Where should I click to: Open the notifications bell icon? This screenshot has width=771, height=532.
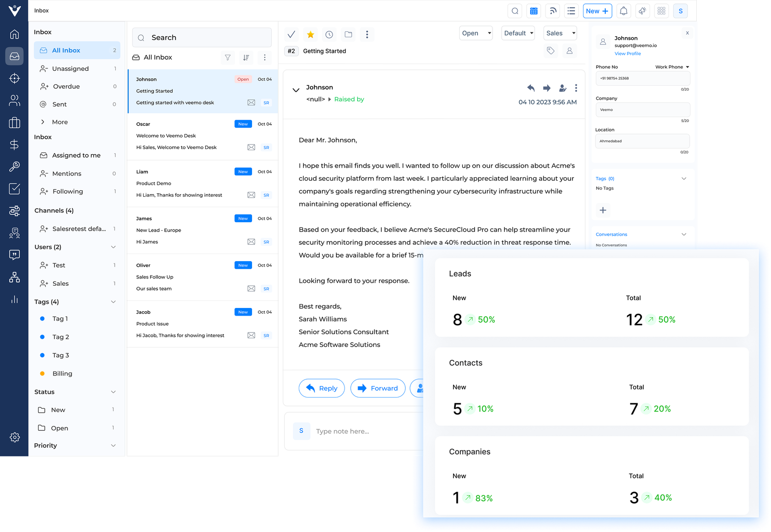coord(624,11)
